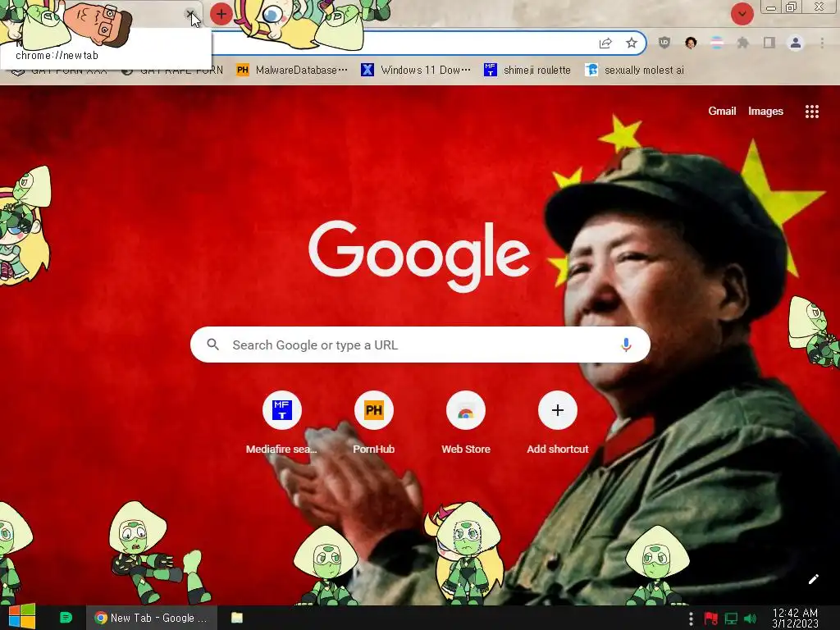Open the network status tray icon
Image resolution: width=840 pixels, height=630 pixels.
(x=731, y=619)
